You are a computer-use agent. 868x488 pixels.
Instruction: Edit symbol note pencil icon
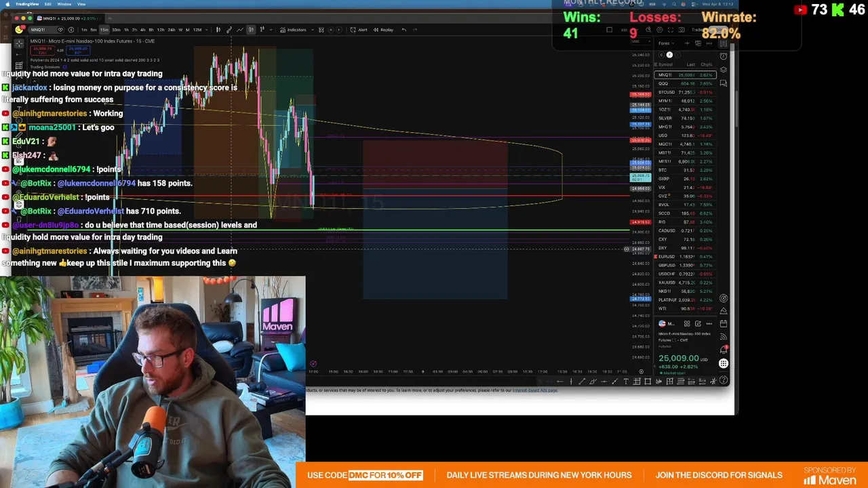tap(698, 323)
